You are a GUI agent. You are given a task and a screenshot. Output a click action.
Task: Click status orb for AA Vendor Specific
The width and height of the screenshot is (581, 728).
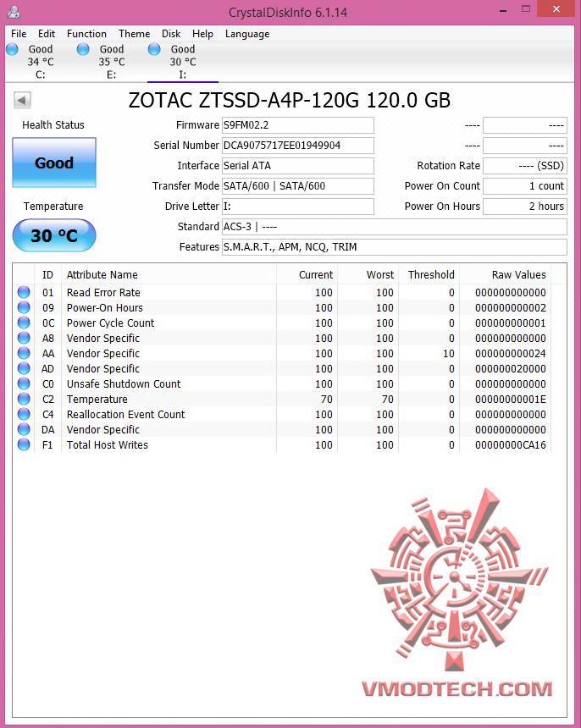[x=24, y=353]
